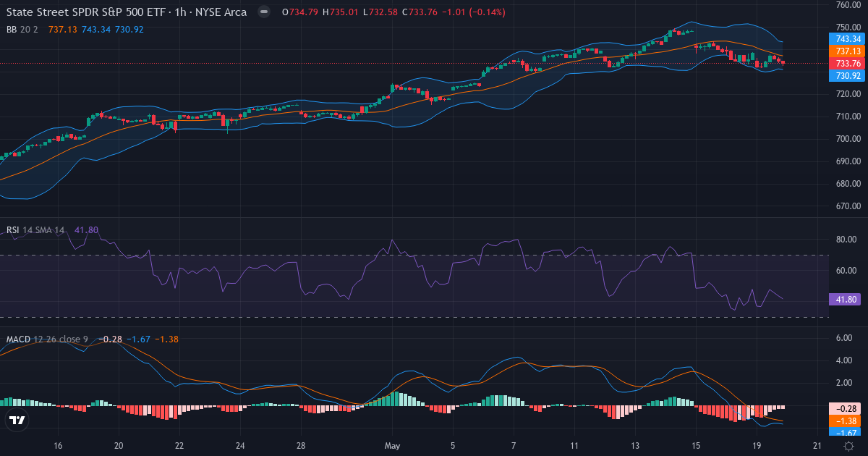The height and width of the screenshot is (456, 868).
Task: Click the market status pill icon beside NYSE Arca
Action: 265,12
